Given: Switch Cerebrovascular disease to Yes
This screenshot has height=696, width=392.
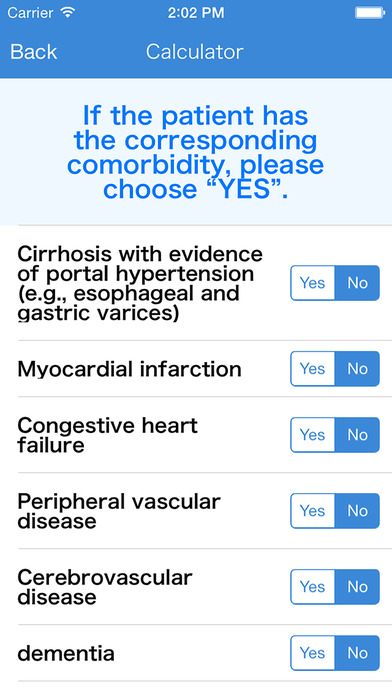Looking at the screenshot, I should [x=313, y=587].
